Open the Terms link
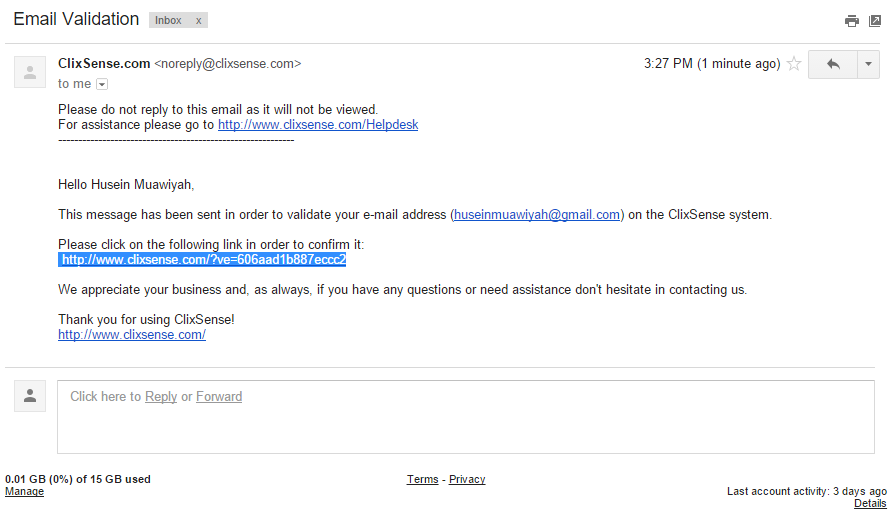The height and width of the screenshot is (523, 893). tap(422, 480)
